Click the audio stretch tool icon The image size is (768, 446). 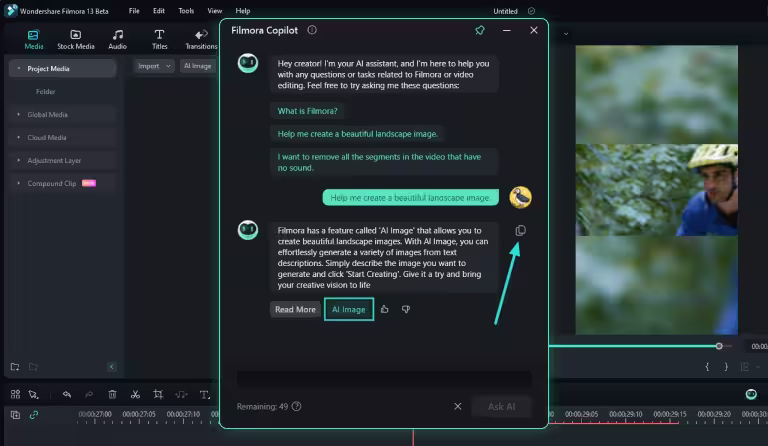coord(181,394)
